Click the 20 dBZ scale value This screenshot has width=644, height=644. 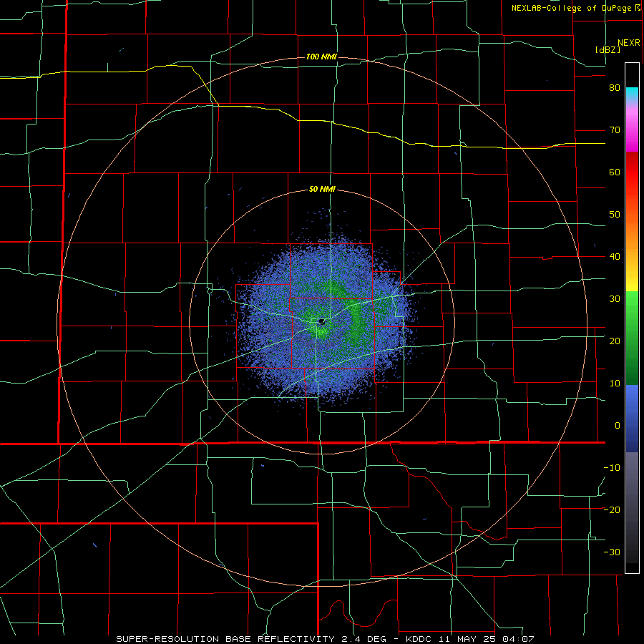(x=615, y=341)
